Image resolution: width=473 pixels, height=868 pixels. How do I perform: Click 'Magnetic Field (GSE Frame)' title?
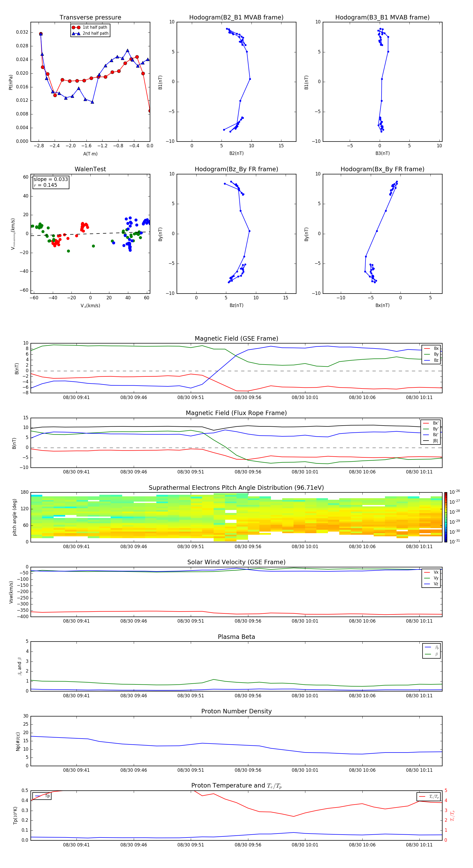point(236,339)
